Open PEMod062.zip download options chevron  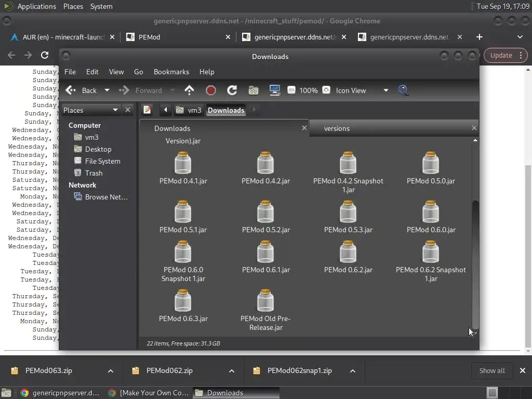232,371
